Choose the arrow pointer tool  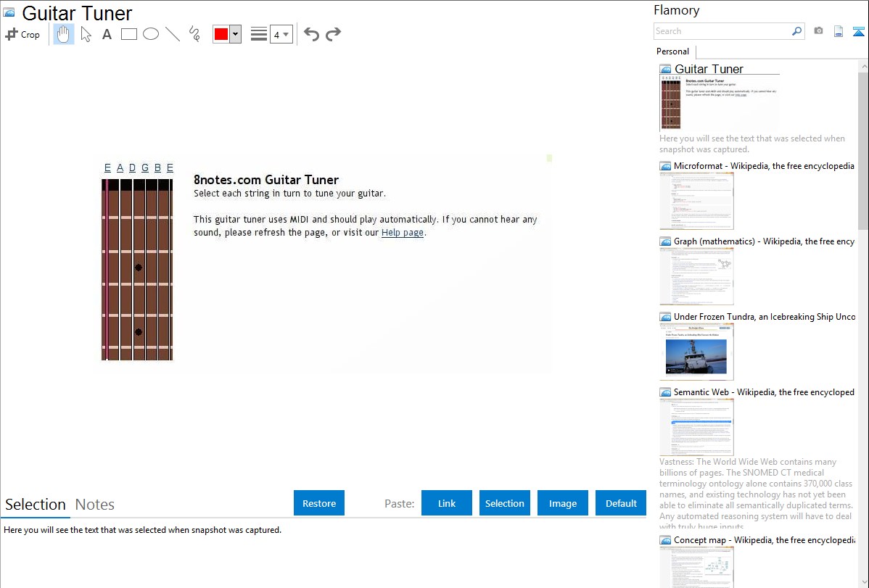click(x=86, y=34)
